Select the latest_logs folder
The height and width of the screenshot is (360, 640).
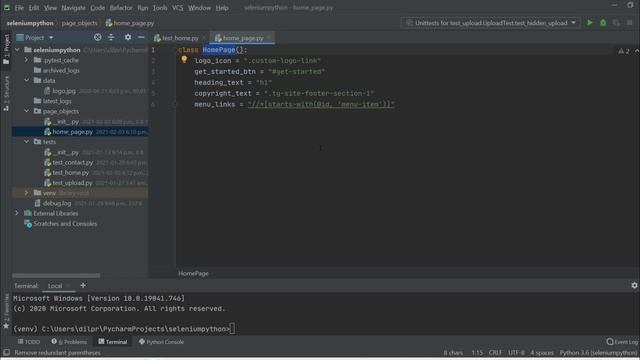57,101
